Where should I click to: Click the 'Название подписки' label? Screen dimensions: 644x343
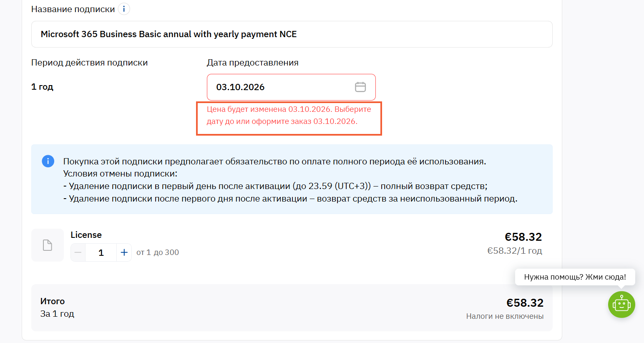coord(73,9)
